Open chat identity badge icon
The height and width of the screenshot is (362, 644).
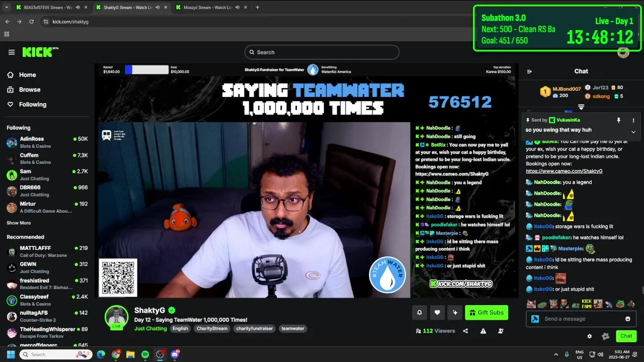(x=535, y=319)
